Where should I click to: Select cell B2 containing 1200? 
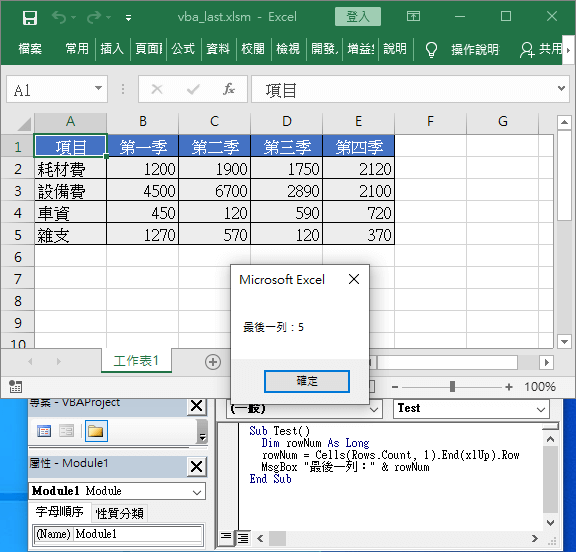tap(143, 169)
